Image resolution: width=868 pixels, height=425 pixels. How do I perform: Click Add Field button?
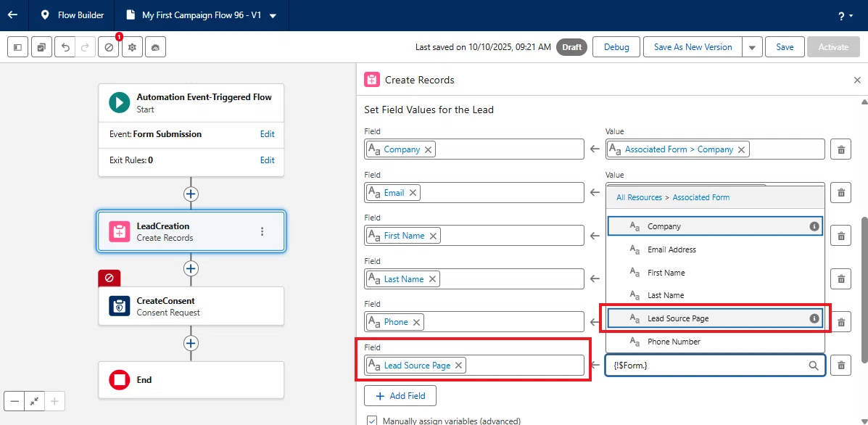pos(400,396)
